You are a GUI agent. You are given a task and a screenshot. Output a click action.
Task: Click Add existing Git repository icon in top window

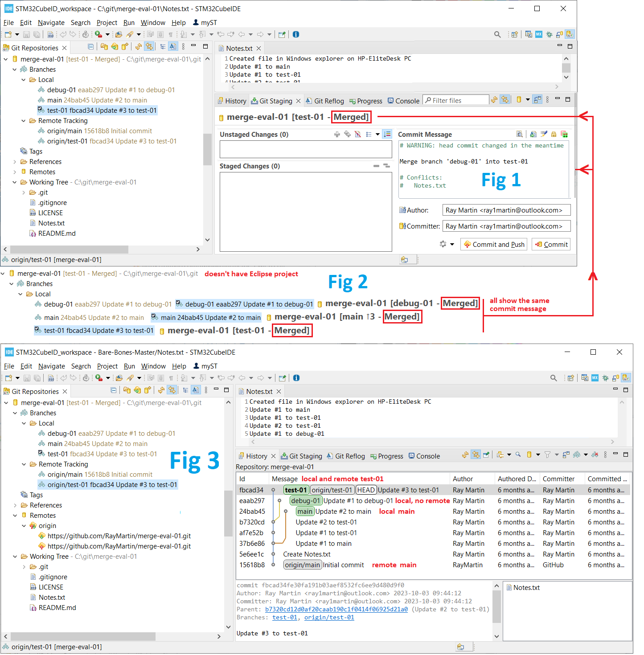pyautogui.click(x=104, y=47)
